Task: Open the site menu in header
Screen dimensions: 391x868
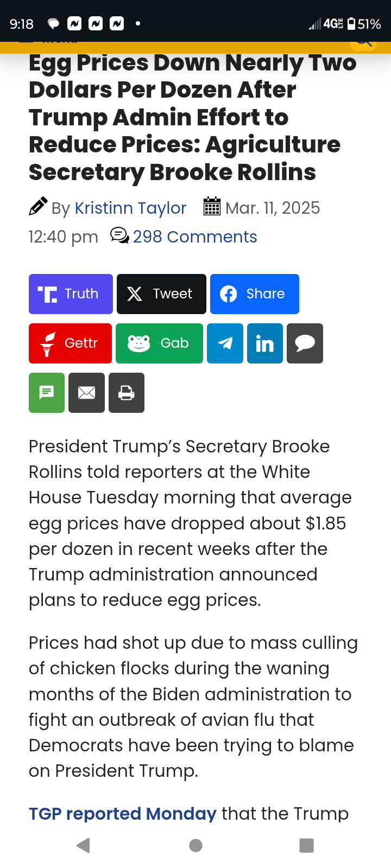Action: click(49, 43)
